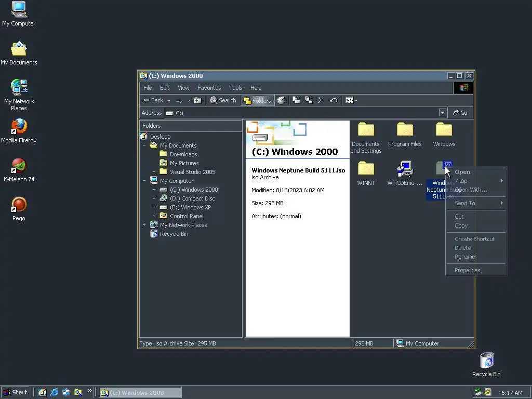Open the Help menu
Image resolution: width=532 pixels, height=399 pixels.
pyautogui.click(x=256, y=88)
